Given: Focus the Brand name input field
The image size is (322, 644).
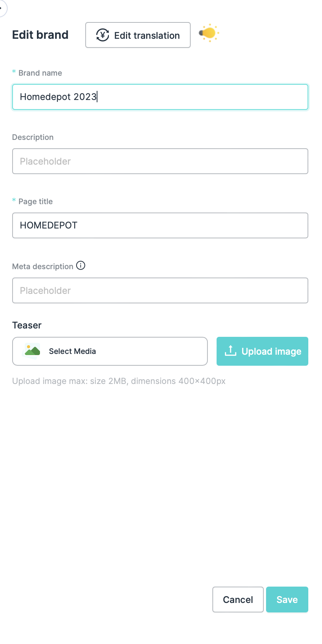Looking at the screenshot, I should click(160, 97).
